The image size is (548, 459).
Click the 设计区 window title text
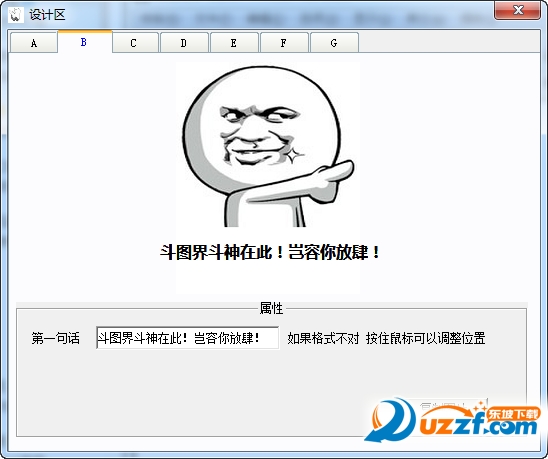(47, 15)
